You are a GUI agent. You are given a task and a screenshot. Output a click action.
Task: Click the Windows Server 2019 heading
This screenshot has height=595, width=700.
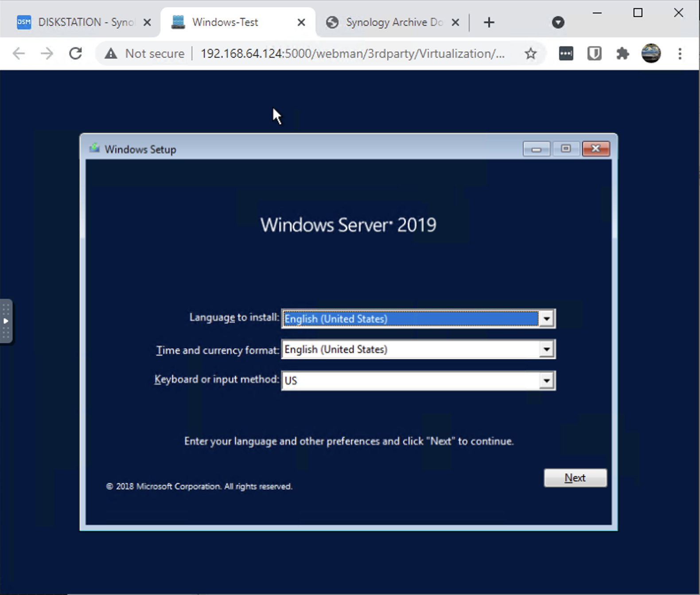348,225
